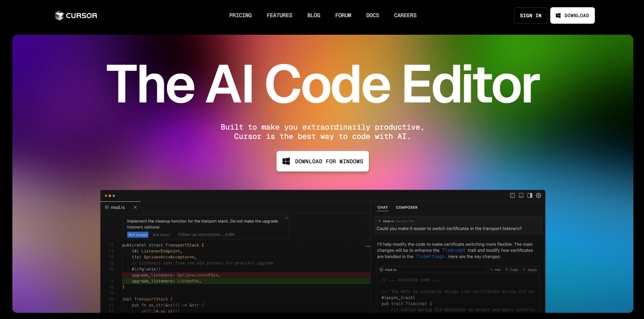Open the Pricing page
This screenshot has height=319, width=644.
click(x=240, y=15)
